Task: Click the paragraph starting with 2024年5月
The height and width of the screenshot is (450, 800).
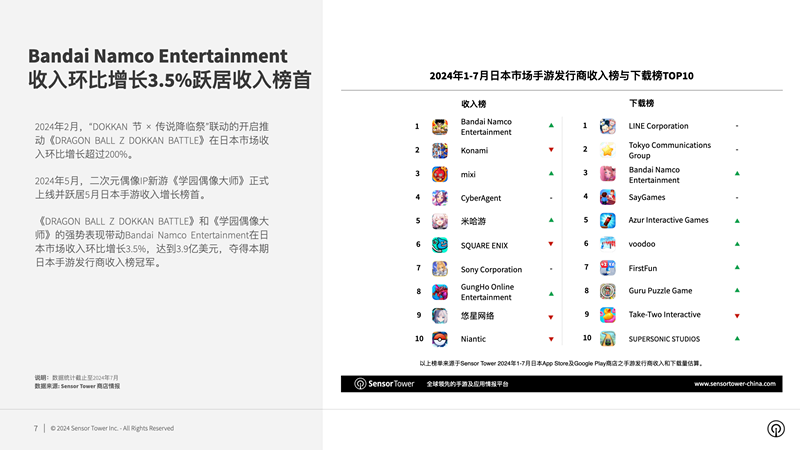Action: pos(152,187)
